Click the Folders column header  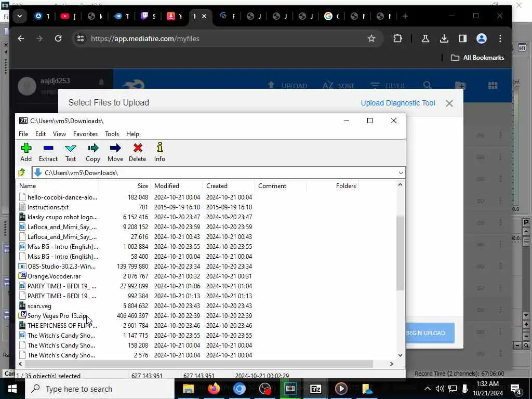tap(332, 186)
